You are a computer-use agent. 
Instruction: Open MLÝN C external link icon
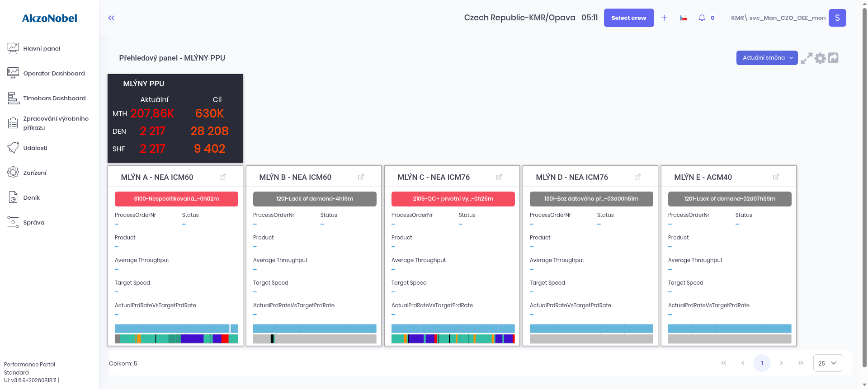pos(499,177)
